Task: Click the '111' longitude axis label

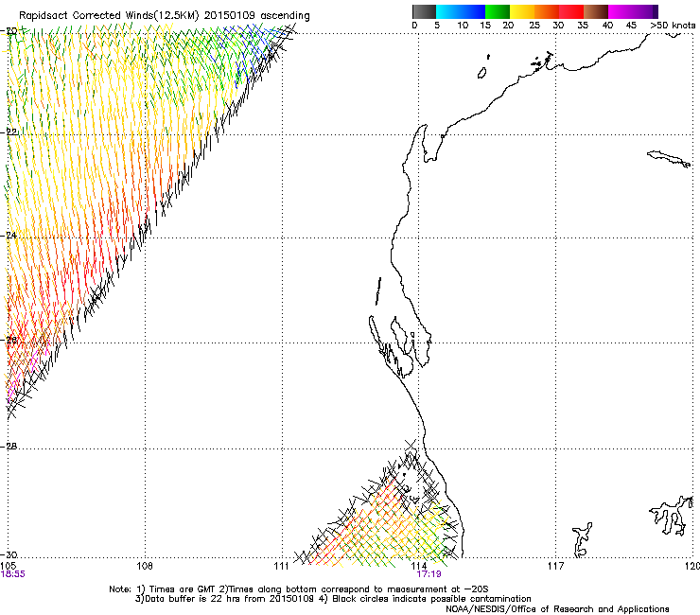Action: (x=281, y=566)
